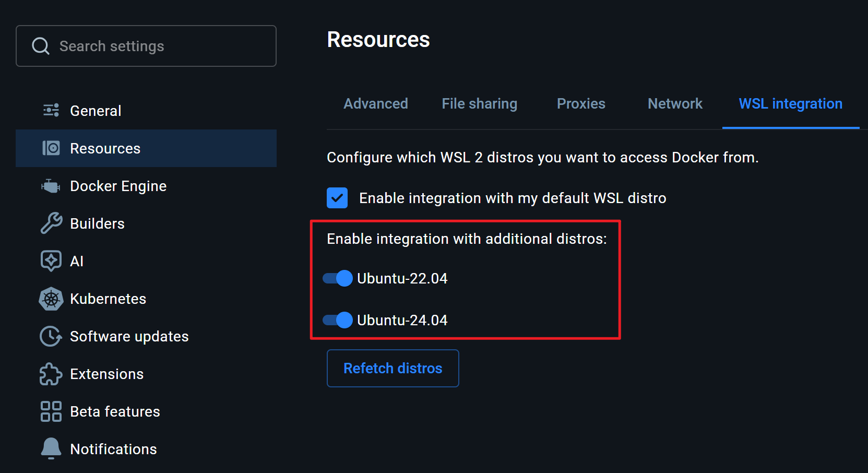Click the search magnifier icon

click(41, 46)
